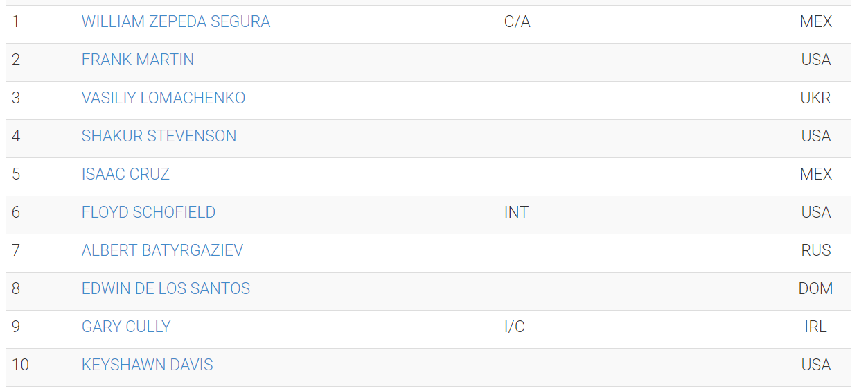The image size is (868, 389).
Task: Select the Gary Cully link
Action: [x=126, y=327]
